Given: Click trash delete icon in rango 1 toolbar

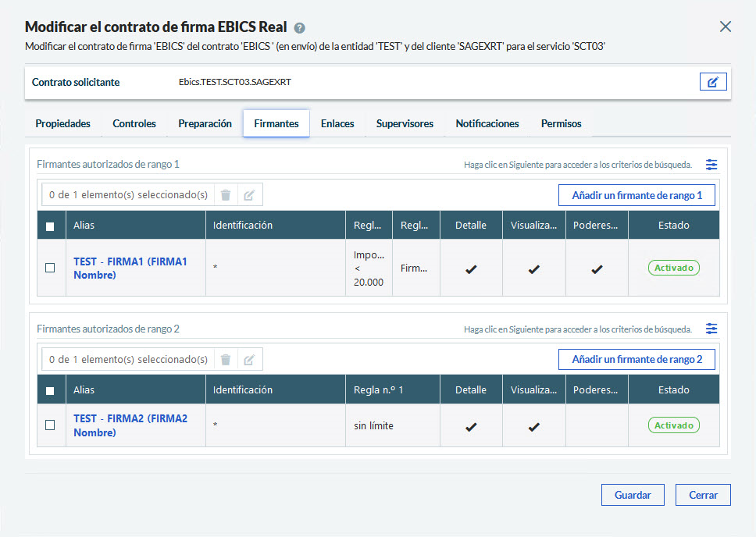Looking at the screenshot, I should [x=226, y=195].
